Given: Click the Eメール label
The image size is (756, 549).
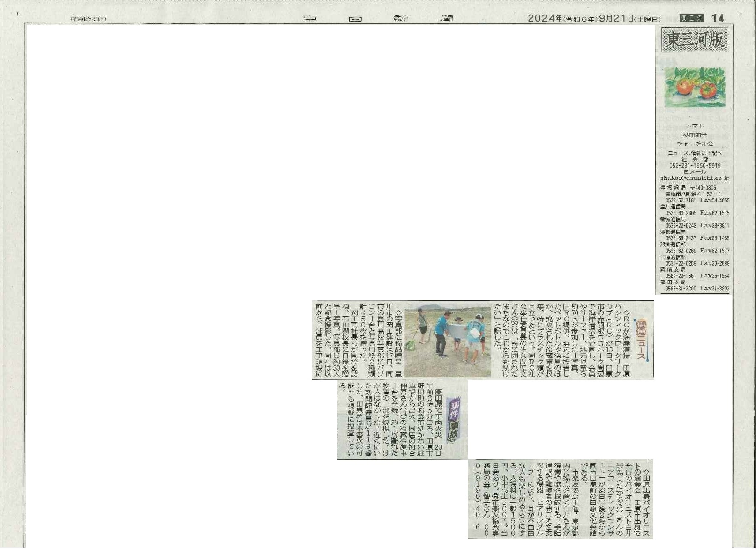Looking at the screenshot, I should point(695,172).
